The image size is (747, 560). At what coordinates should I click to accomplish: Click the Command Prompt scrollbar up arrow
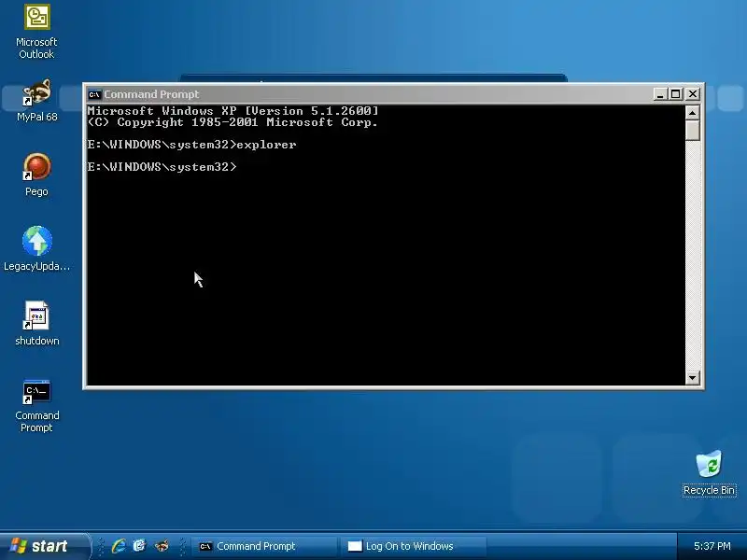point(692,113)
